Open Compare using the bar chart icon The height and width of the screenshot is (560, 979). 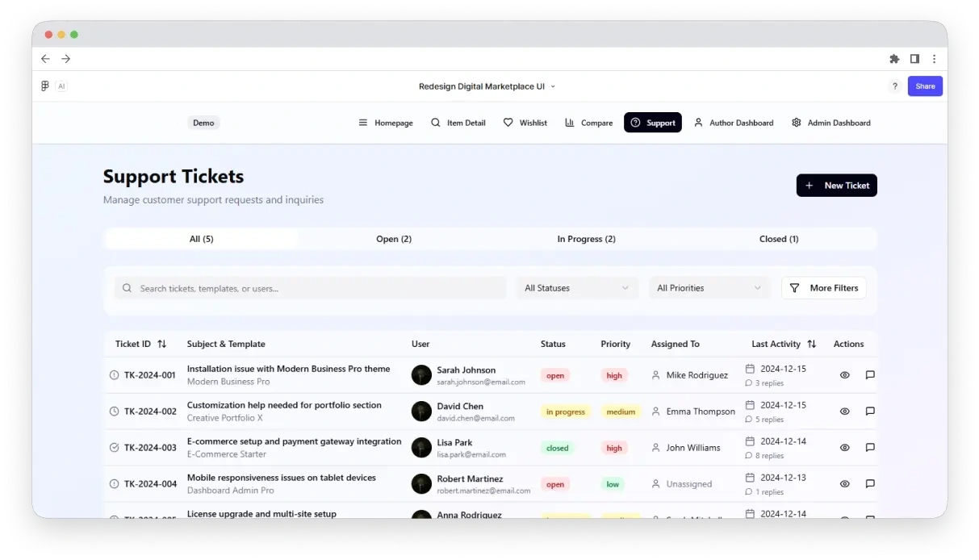571,122
